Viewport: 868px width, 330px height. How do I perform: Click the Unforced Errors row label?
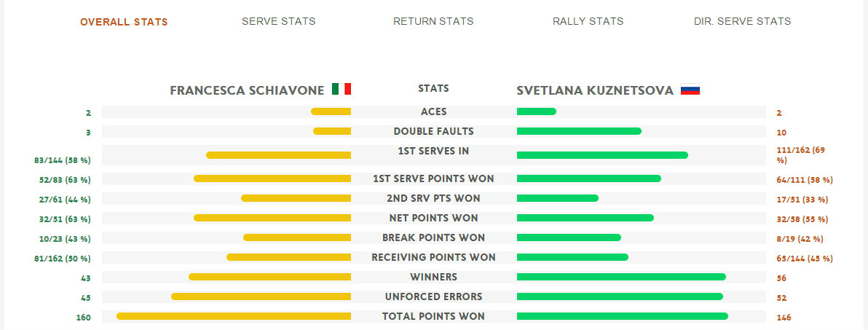tap(433, 296)
